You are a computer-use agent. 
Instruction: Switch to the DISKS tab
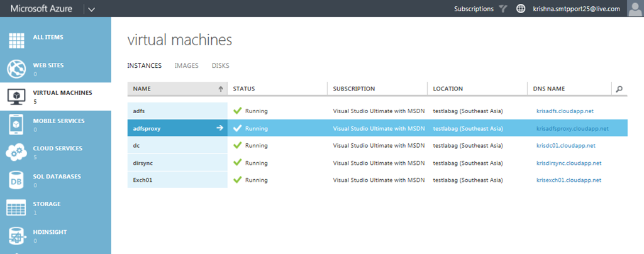221,65
